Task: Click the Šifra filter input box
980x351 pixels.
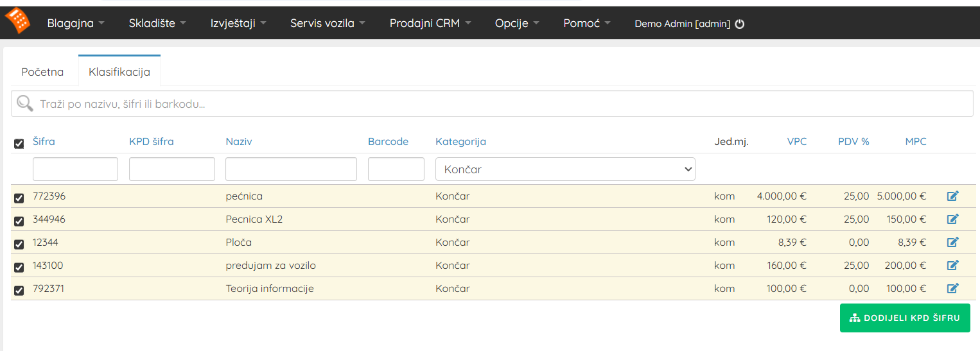Action: pyautogui.click(x=75, y=169)
